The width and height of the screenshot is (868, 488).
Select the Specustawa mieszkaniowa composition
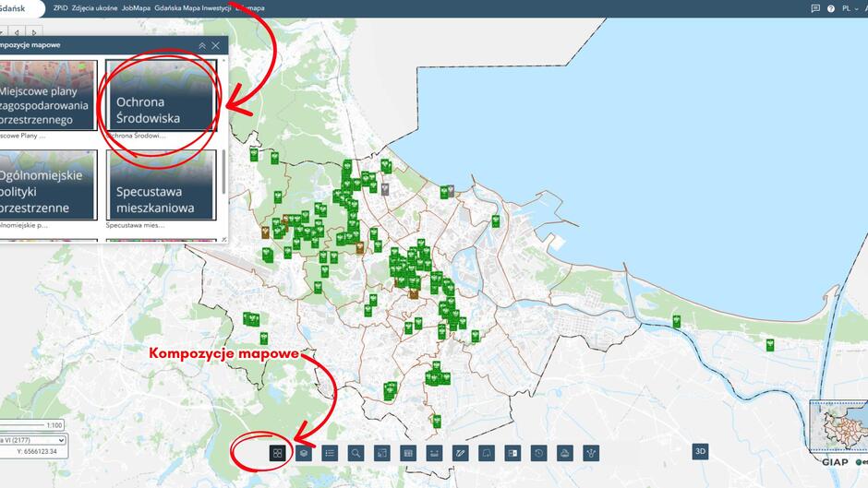click(161, 184)
